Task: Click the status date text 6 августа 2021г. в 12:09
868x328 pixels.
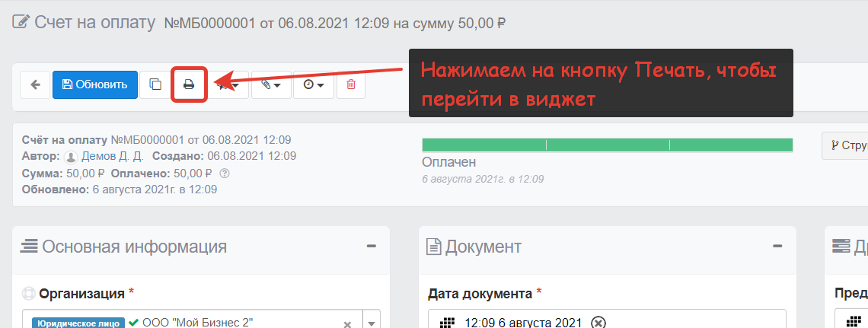Action: (483, 179)
